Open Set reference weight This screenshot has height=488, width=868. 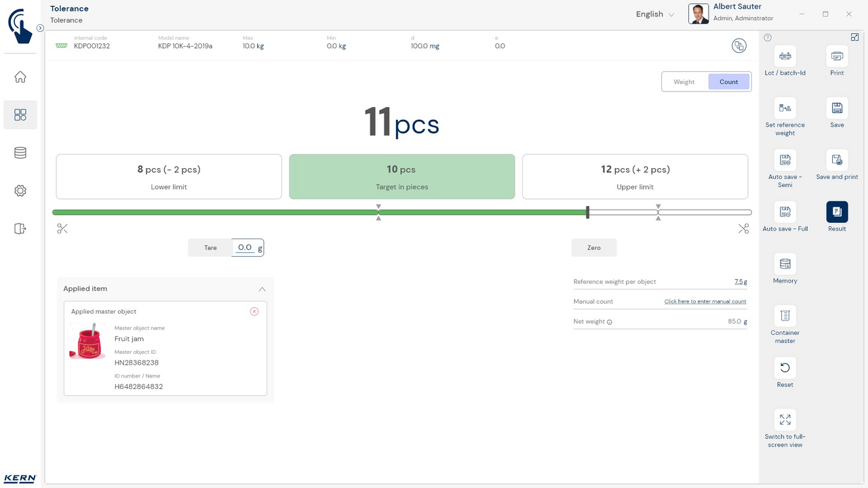[785, 108]
